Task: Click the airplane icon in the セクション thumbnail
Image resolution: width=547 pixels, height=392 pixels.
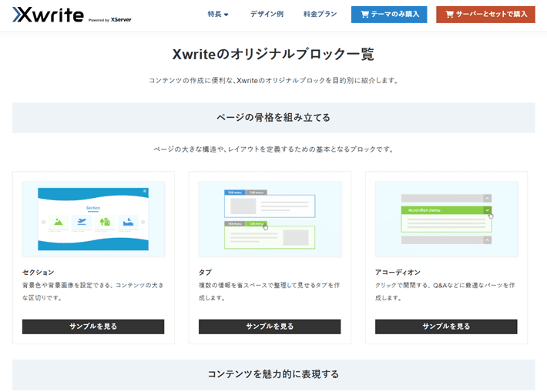Action: pyautogui.click(x=82, y=222)
